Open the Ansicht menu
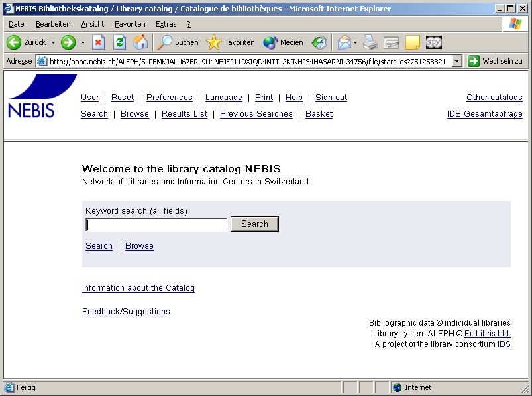 pyautogui.click(x=93, y=24)
